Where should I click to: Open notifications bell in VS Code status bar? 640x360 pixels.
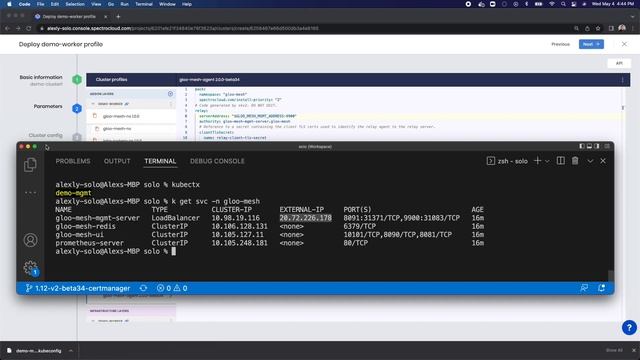click(x=602, y=288)
